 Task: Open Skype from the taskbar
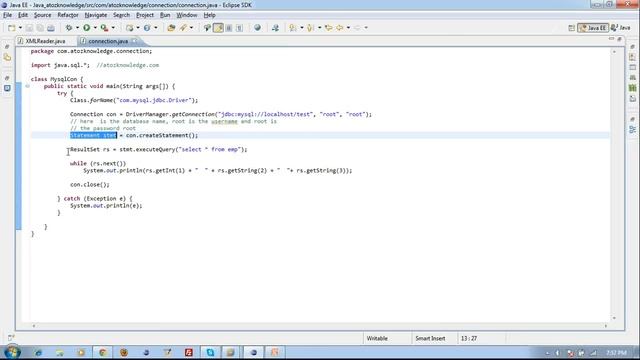(210, 352)
